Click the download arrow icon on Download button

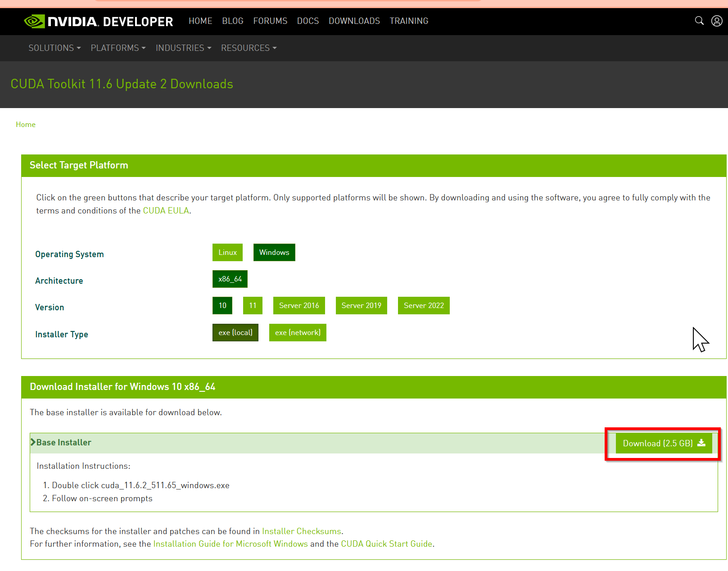pyautogui.click(x=701, y=443)
